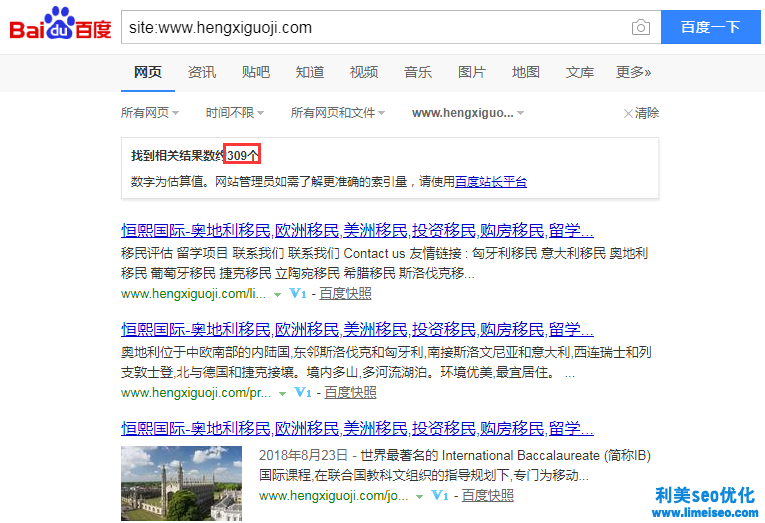
Task: Open the 地图 tab
Action: pos(525,72)
